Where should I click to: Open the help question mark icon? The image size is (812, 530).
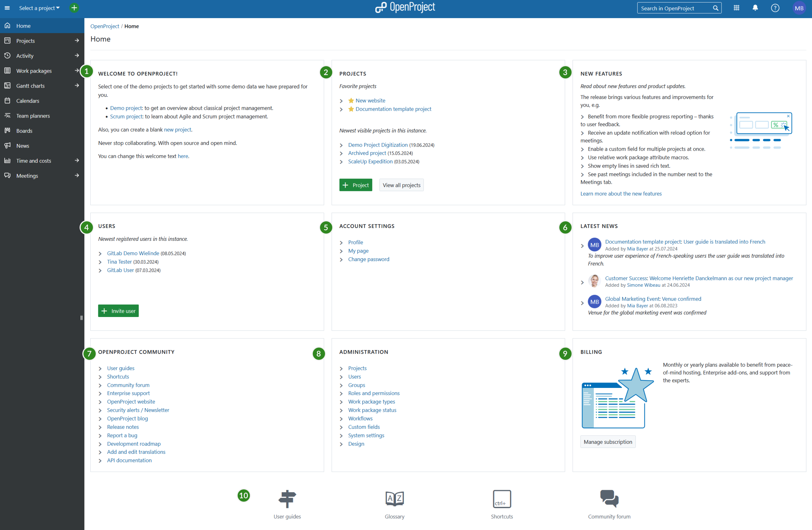click(775, 8)
